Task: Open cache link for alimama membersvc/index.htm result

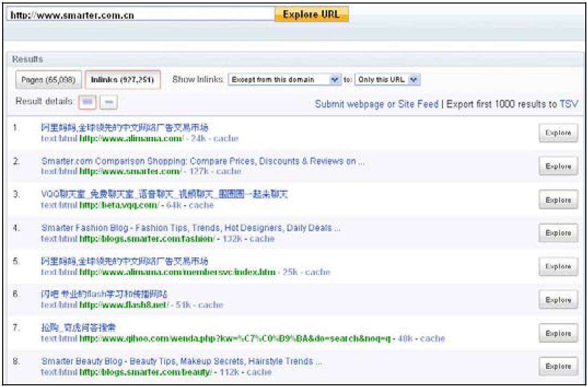Action: [x=318, y=272]
